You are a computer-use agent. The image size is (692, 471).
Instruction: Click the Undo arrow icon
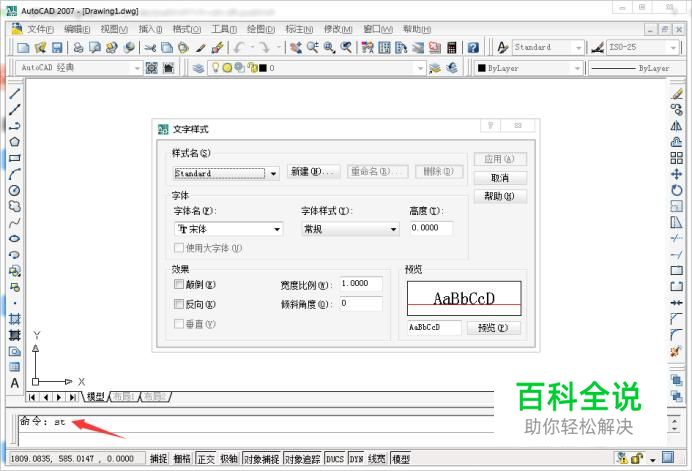click(x=239, y=47)
